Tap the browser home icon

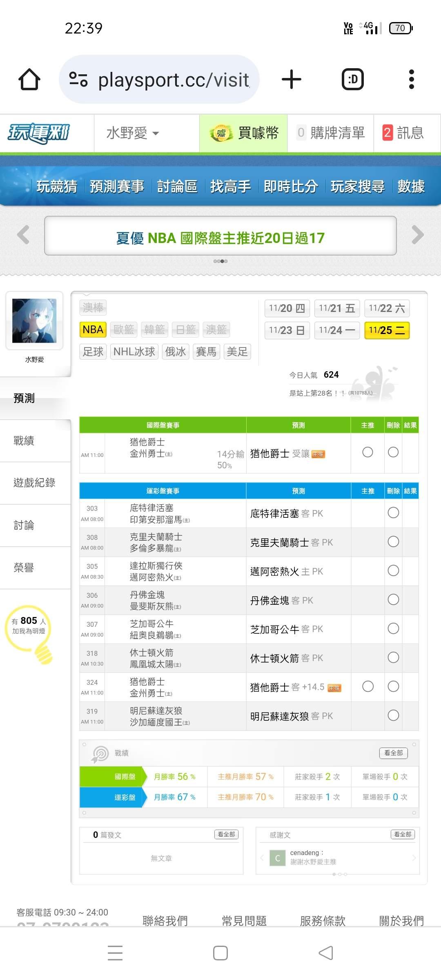[x=29, y=79]
